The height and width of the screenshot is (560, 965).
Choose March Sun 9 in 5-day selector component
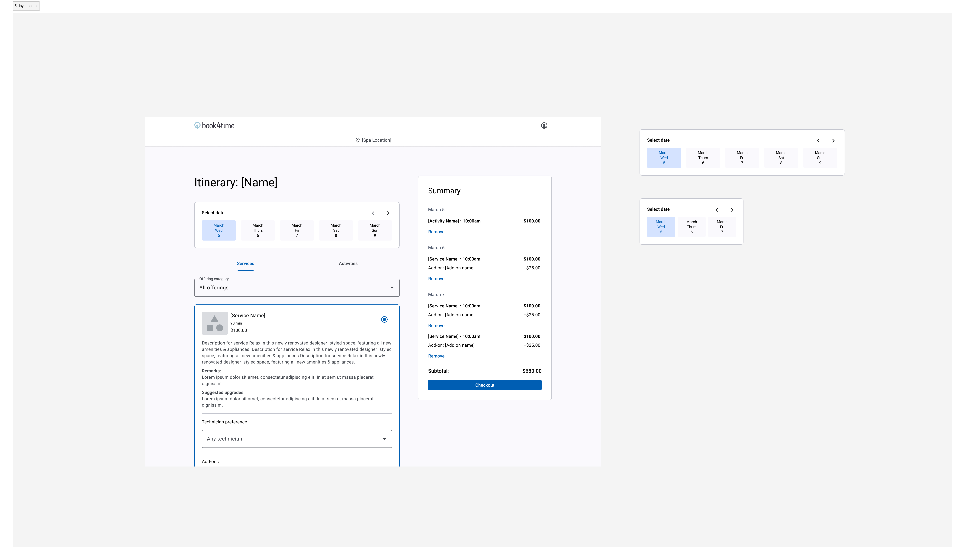point(820,158)
